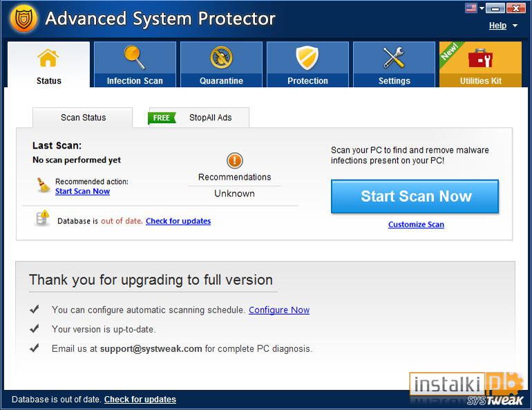The width and height of the screenshot is (532, 410).
Task: Click the database warning icon
Action: [42, 218]
